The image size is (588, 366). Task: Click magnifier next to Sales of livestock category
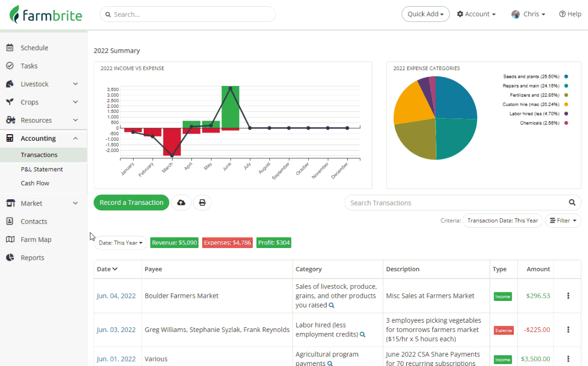pos(332,305)
